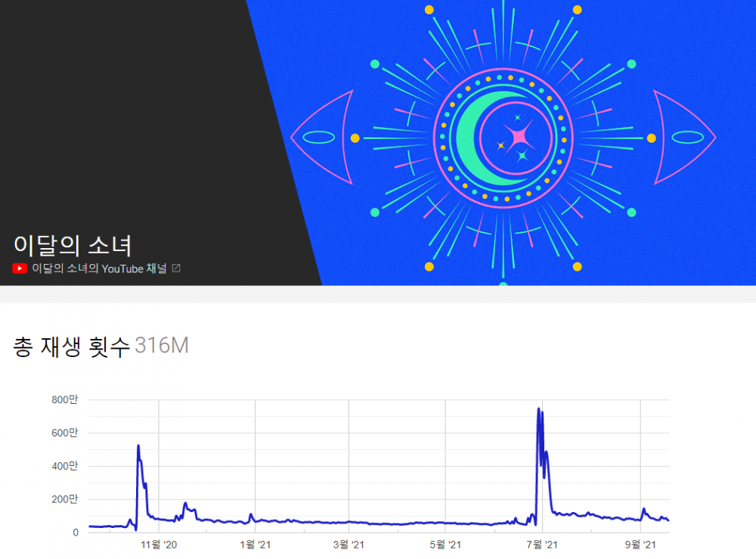Click the 316M total views value
Screen dimensions: 756x559
(162, 346)
